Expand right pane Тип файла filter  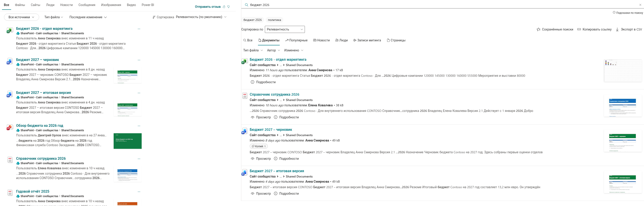click(253, 50)
